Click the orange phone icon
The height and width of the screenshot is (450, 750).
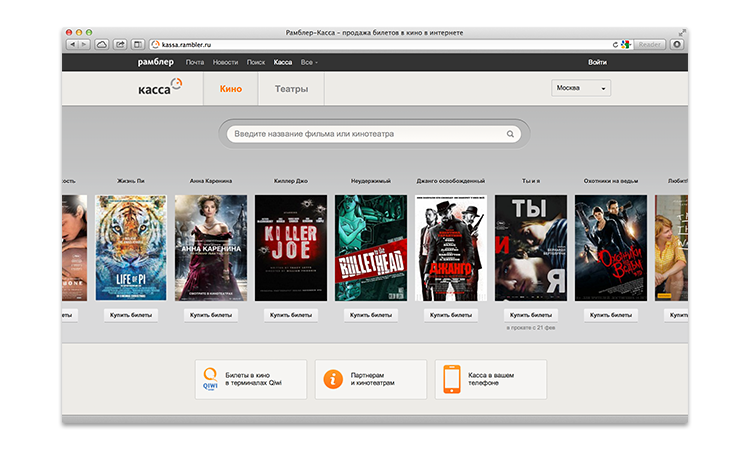[453, 380]
